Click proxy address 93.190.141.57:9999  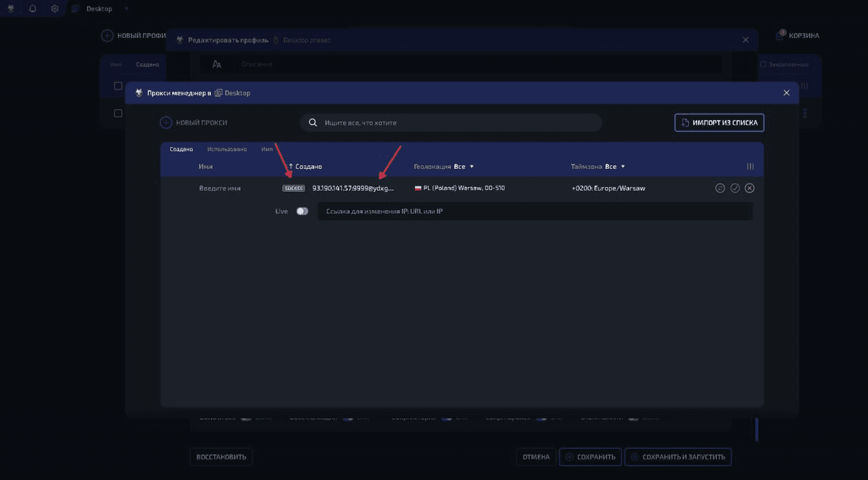(x=353, y=188)
